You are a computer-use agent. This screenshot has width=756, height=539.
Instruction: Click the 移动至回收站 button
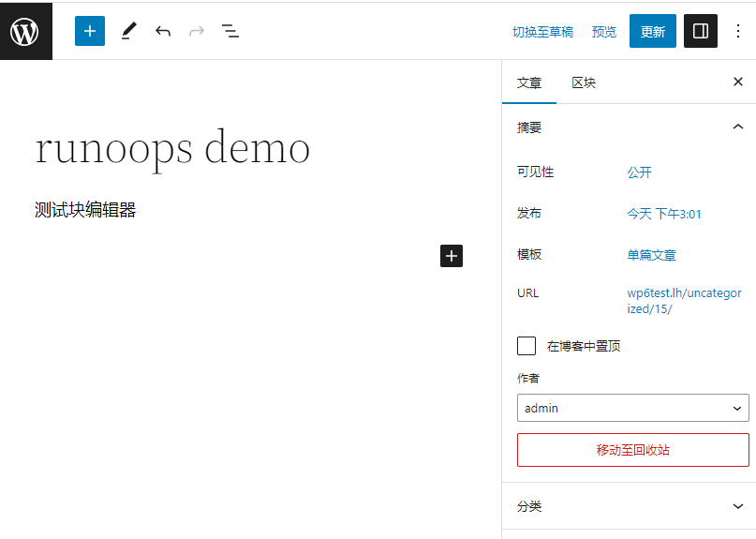632,450
